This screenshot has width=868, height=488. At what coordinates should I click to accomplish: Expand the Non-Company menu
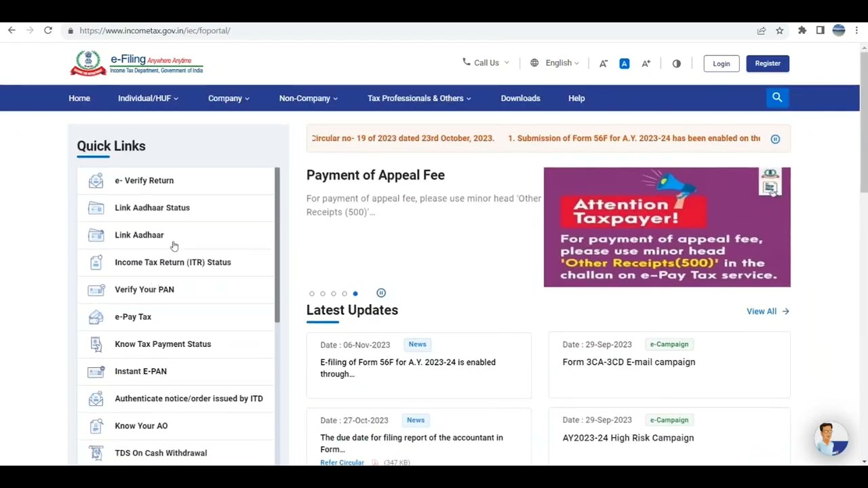pos(308,98)
